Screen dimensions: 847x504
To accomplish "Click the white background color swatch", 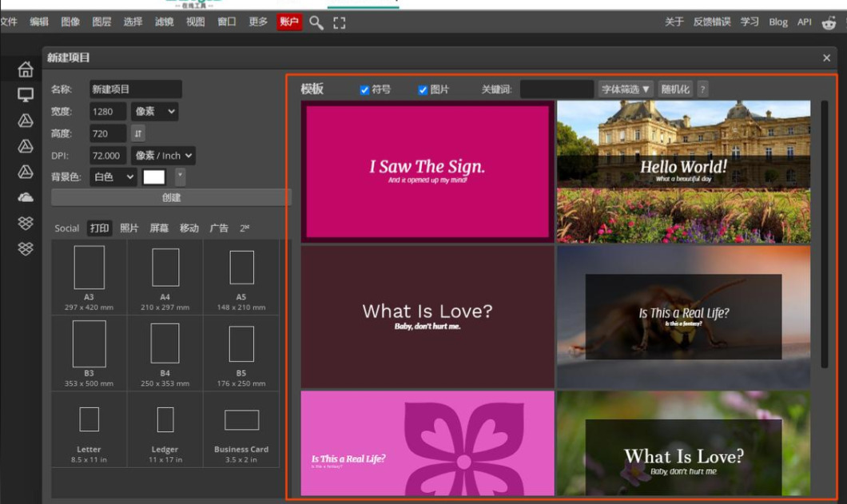I will point(153,177).
